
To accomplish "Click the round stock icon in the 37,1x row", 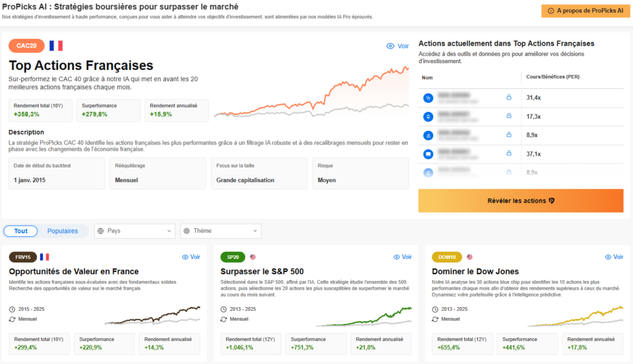I will [428, 154].
